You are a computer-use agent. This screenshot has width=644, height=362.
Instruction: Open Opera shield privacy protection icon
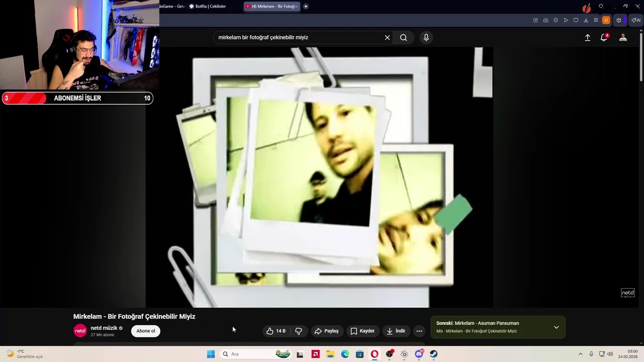pos(555,20)
